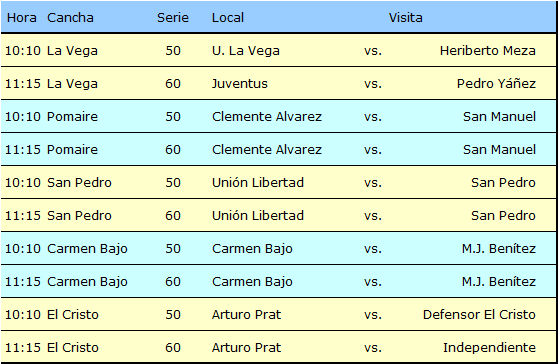Click the Cancha column header
This screenshot has width=558, height=364.
[70, 17]
